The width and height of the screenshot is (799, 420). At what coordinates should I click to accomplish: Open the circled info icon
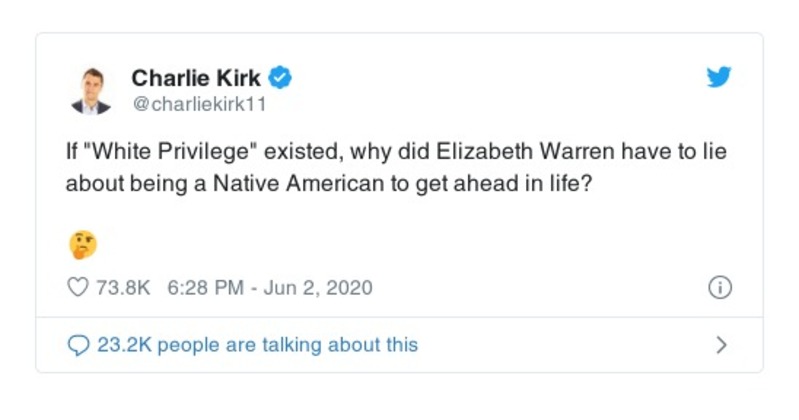pos(719,288)
